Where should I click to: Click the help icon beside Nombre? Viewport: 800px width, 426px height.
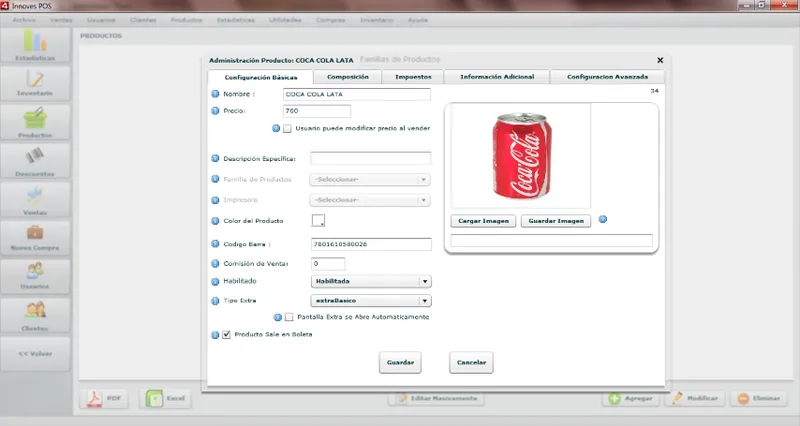(x=215, y=94)
